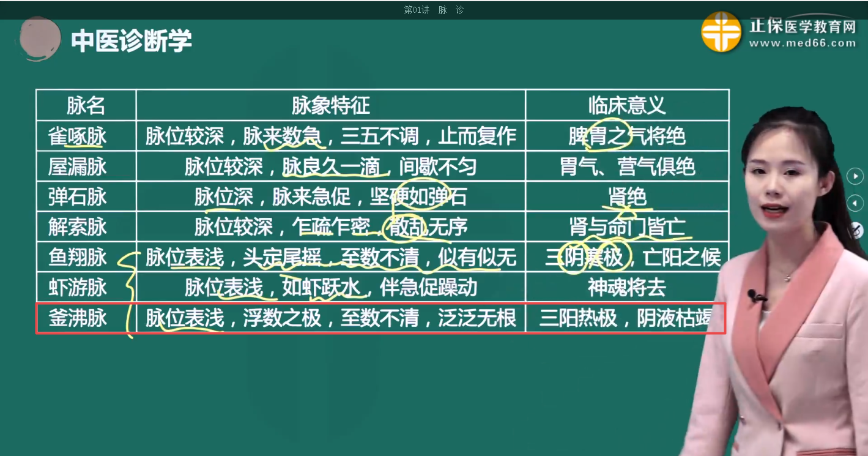The image size is (868, 456).
Task: Open the pen annotation tool
Action: point(858,230)
